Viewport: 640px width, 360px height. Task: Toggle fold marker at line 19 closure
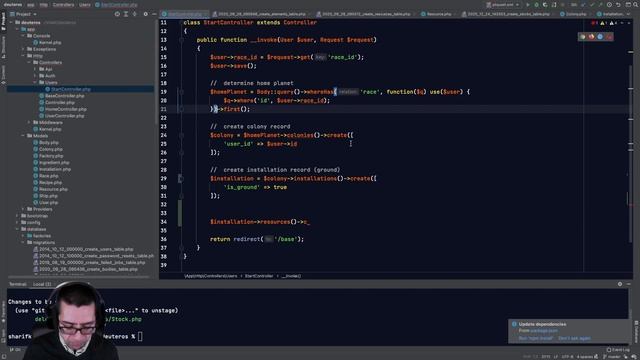point(181,92)
